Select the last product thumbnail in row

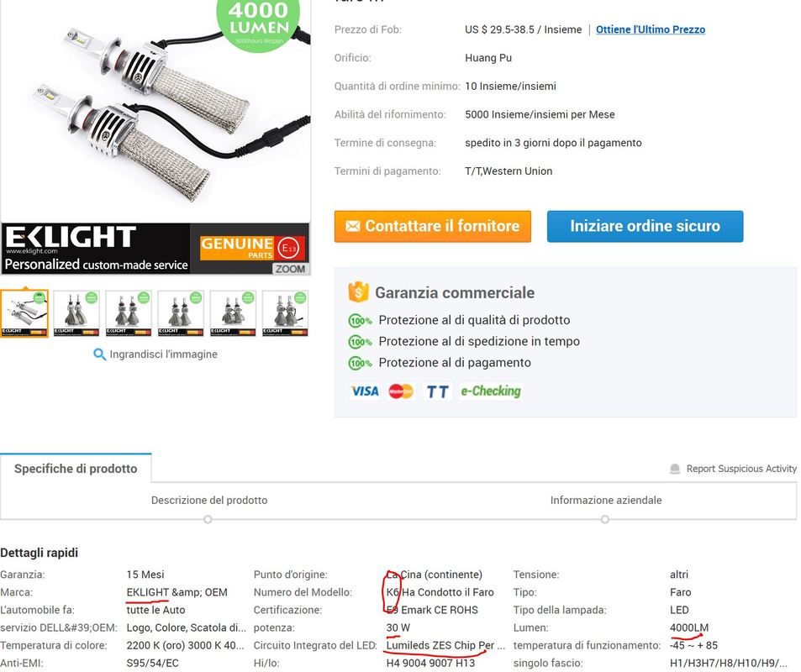click(286, 313)
